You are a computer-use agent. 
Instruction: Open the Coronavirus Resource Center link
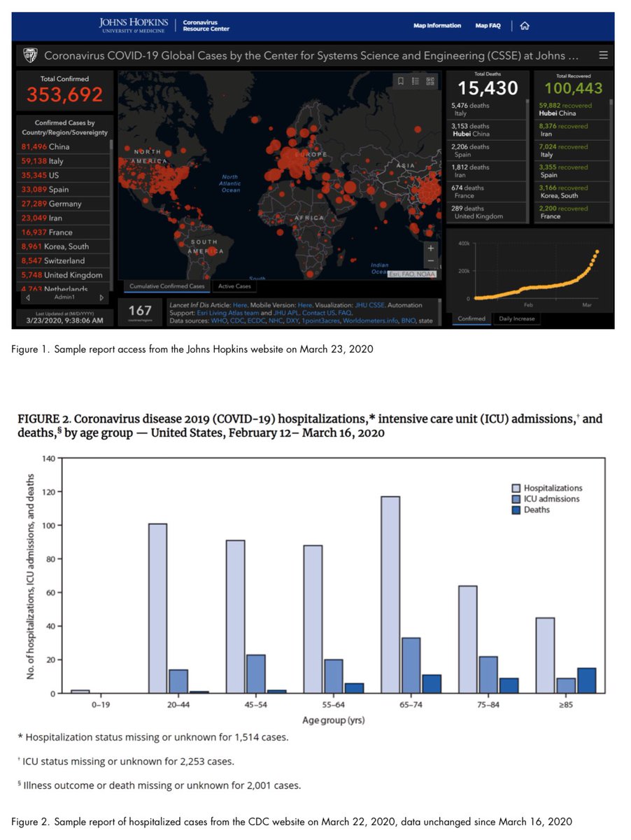click(x=206, y=26)
